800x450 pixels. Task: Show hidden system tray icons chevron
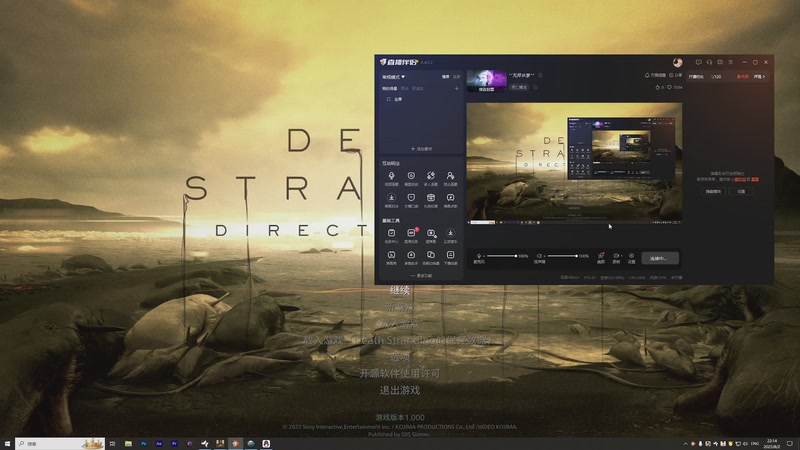tap(685, 444)
